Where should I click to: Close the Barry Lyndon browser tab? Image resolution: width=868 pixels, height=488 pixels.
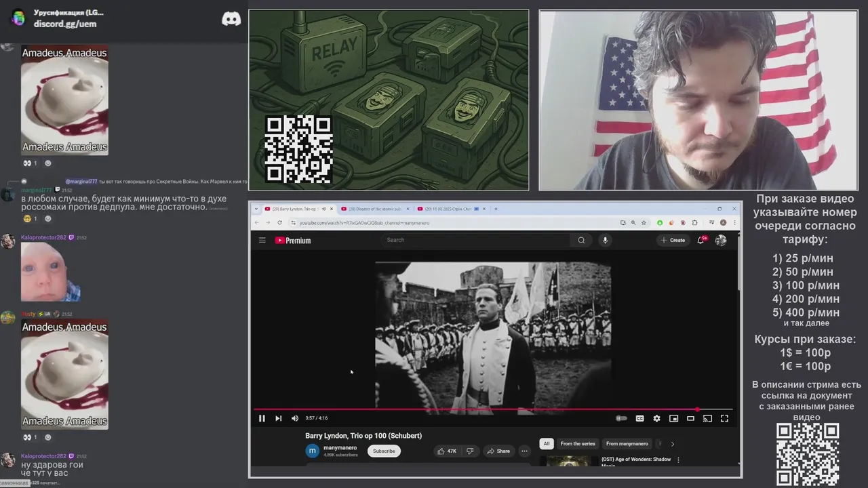pos(332,209)
